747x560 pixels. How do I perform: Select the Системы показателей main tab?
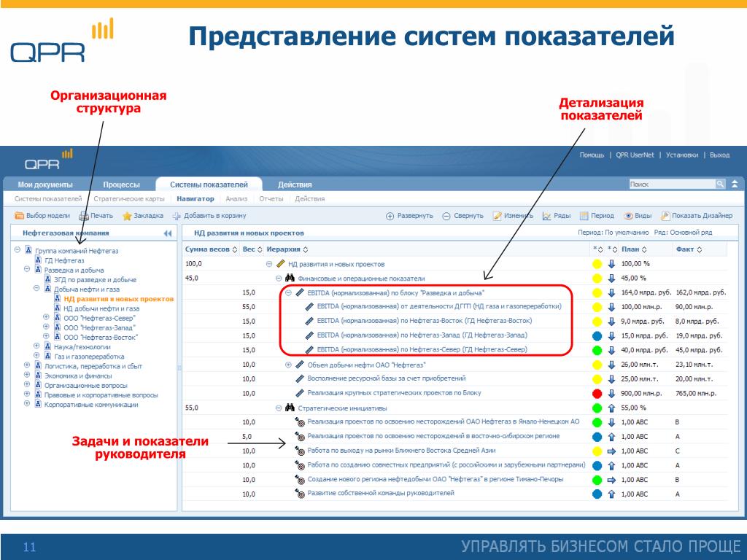tap(209, 184)
